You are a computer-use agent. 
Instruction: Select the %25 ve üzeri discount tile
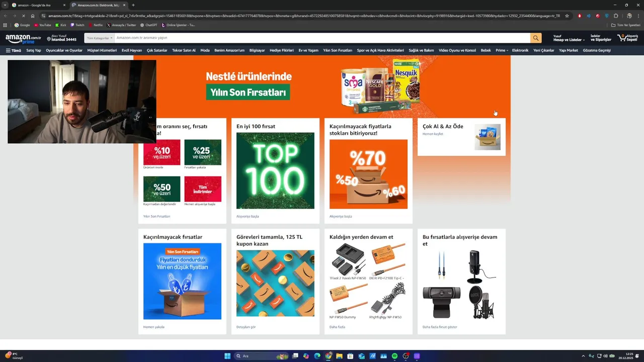[x=203, y=152]
